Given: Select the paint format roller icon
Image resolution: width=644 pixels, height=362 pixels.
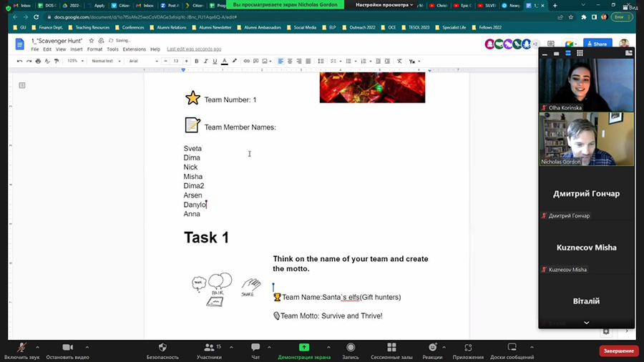Looking at the screenshot, I should coord(57,61).
